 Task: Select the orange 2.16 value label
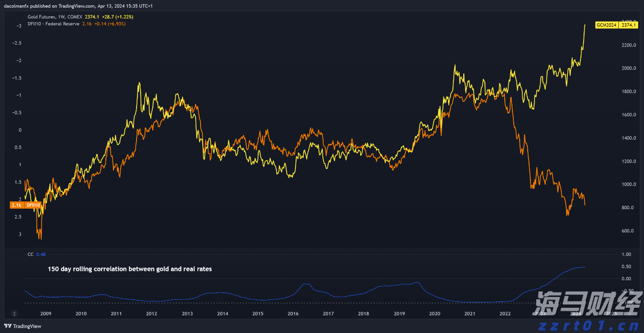click(x=16, y=205)
